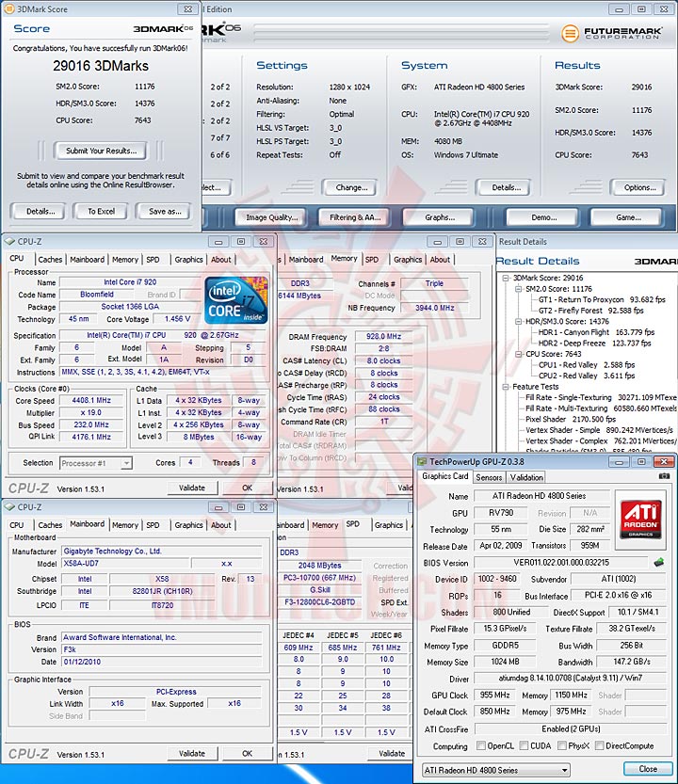The height and width of the screenshot is (784, 678).
Task: Click the Options button under Results
Action: tap(639, 187)
